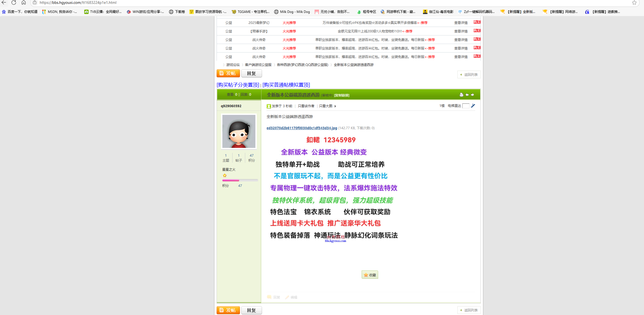Viewport: 644px width, 315px height.
Task: Open the 【新提醒】全新版 bookmark
Action: (518, 12)
